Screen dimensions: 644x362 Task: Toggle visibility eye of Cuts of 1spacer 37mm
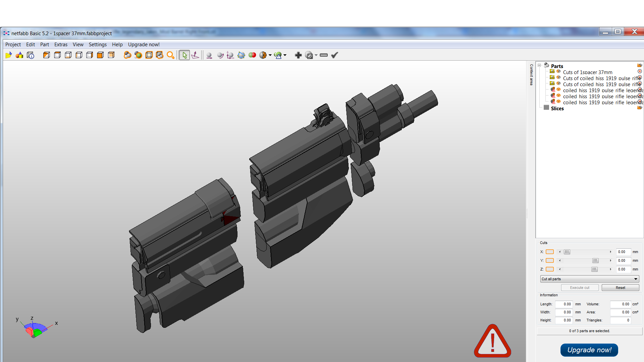(x=558, y=71)
